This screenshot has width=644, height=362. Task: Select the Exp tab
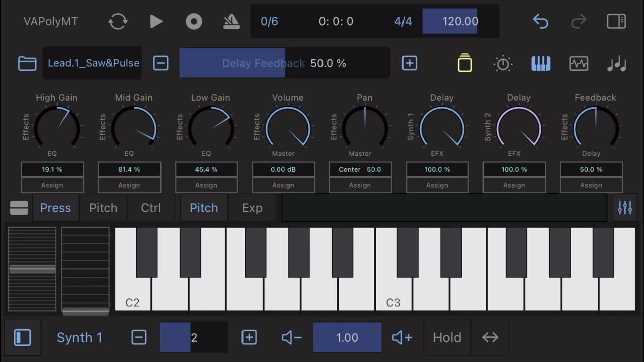point(252,208)
